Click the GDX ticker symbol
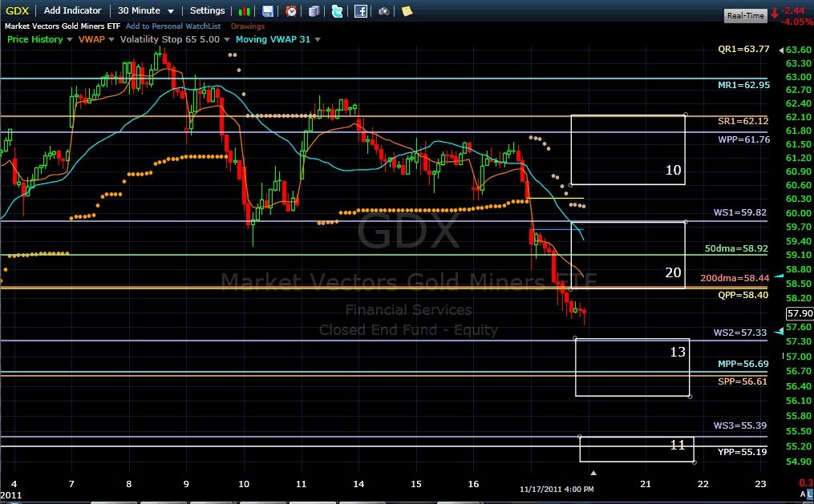This screenshot has width=814, height=504. click(17, 11)
